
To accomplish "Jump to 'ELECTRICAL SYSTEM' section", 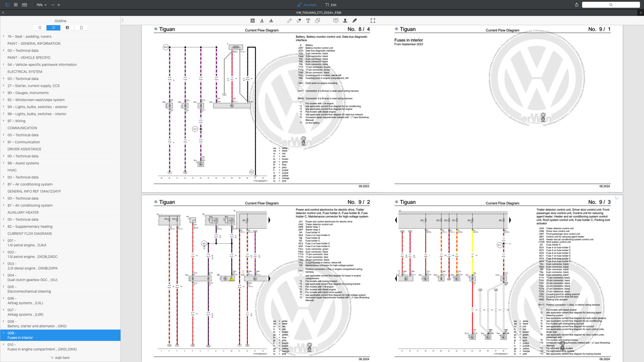I will point(25,72).
